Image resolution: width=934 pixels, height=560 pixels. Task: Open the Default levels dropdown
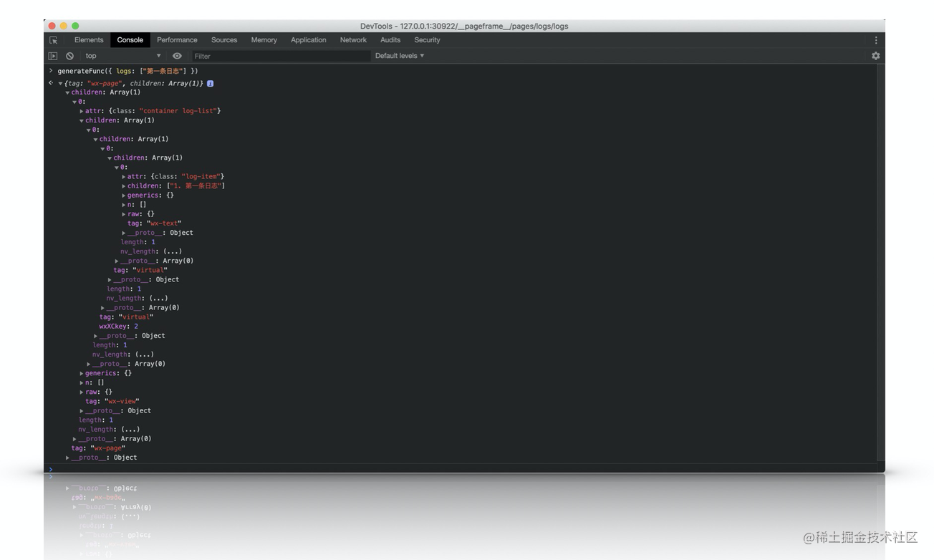(x=399, y=56)
